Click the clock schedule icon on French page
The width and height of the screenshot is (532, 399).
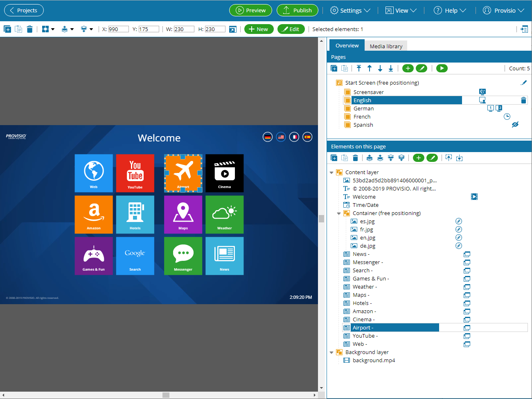507,117
